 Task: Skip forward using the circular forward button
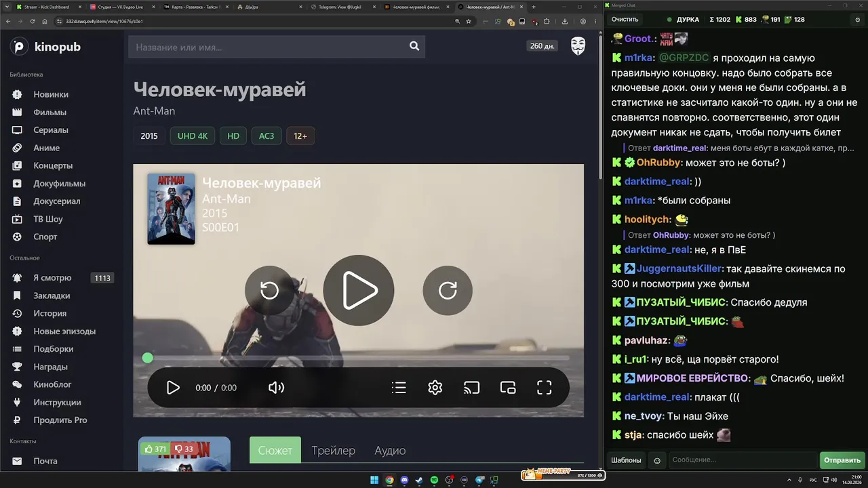(448, 290)
